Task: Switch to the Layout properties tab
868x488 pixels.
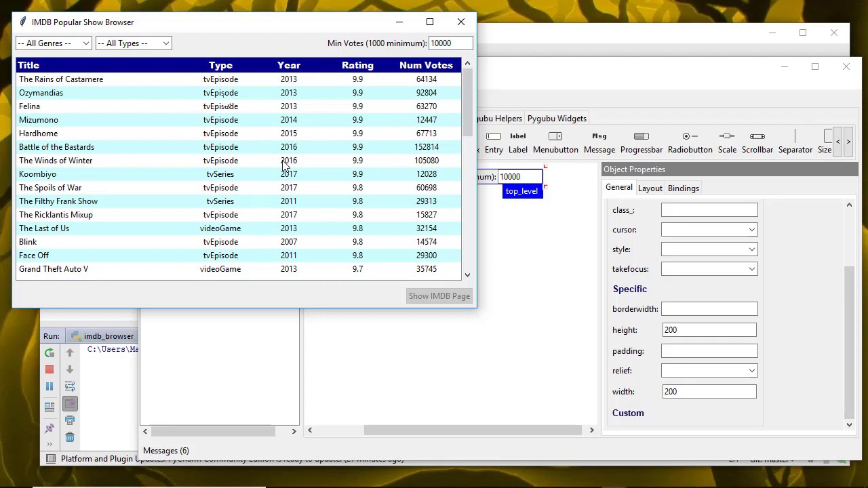Action: 650,188
